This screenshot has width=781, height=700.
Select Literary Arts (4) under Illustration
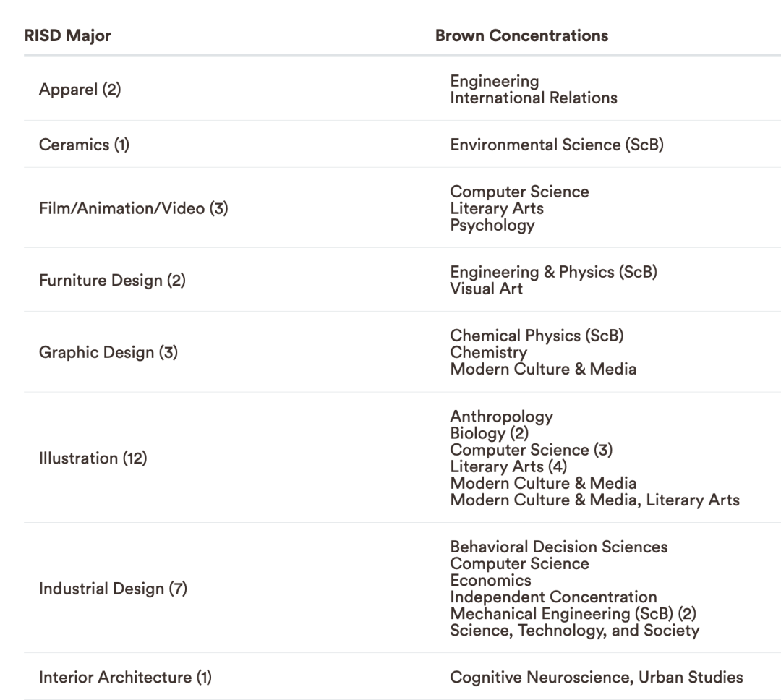tap(508, 467)
